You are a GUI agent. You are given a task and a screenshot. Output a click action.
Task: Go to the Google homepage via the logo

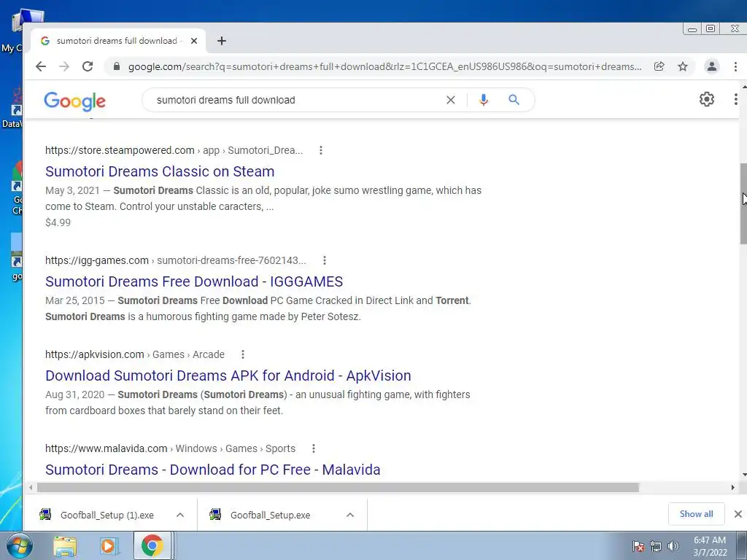pos(75,101)
